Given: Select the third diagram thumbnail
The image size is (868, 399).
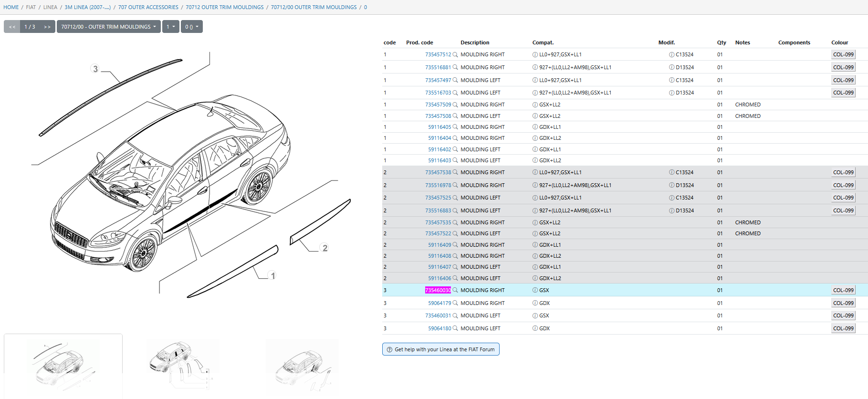Looking at the screenshot, I should click(x=302, y=366).
